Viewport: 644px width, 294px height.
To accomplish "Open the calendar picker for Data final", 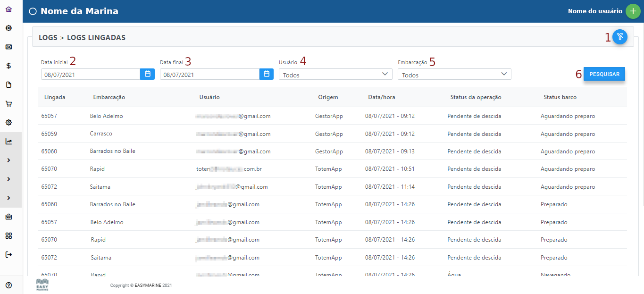I will click(x=266, y=74).
